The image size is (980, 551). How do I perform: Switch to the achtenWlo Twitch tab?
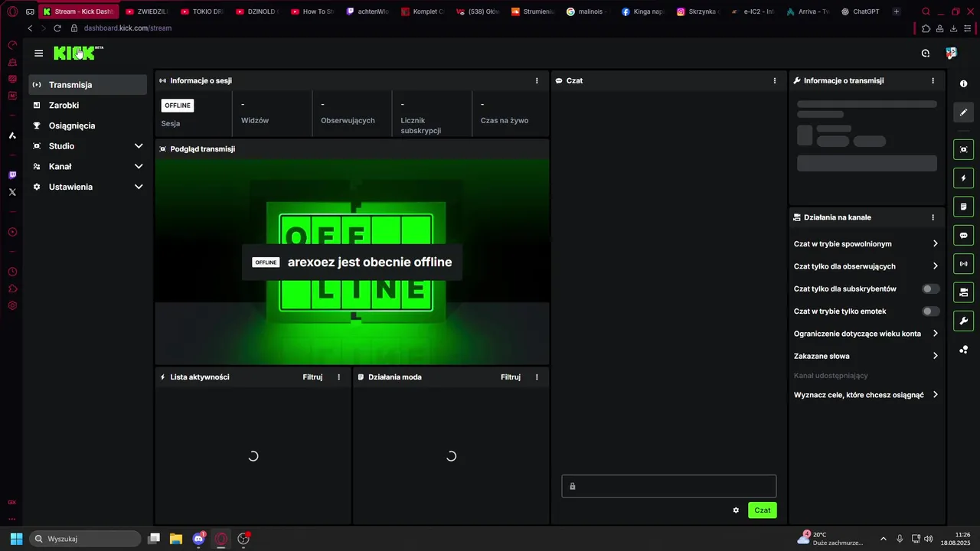click(x=368, y=11)
